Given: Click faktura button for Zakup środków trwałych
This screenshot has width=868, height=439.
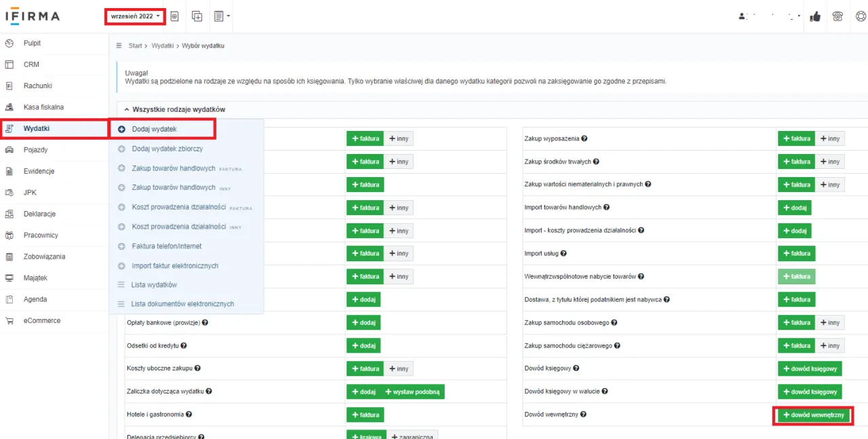Looking at the screenshot, I should [x=796, y=161].
